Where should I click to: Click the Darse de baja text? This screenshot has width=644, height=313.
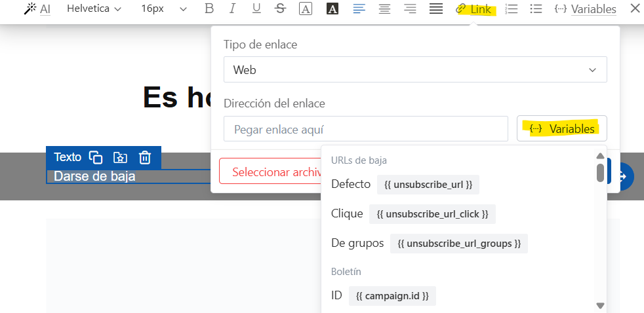(95, 176)
